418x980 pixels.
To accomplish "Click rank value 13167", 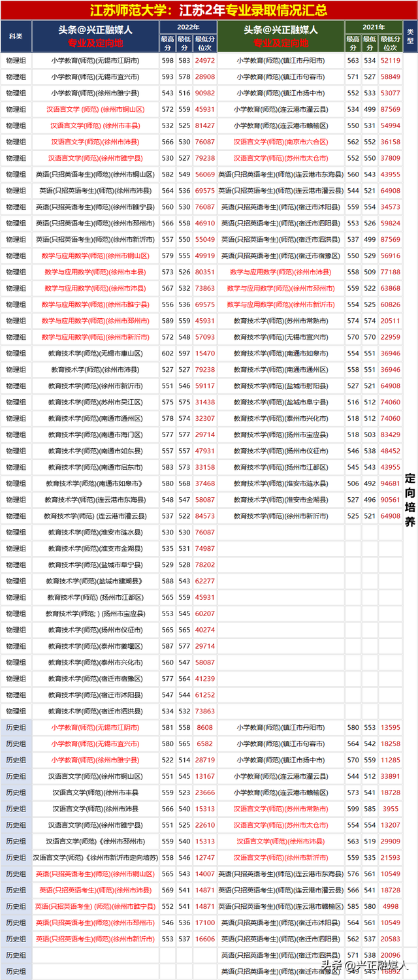I will point(205,776).
